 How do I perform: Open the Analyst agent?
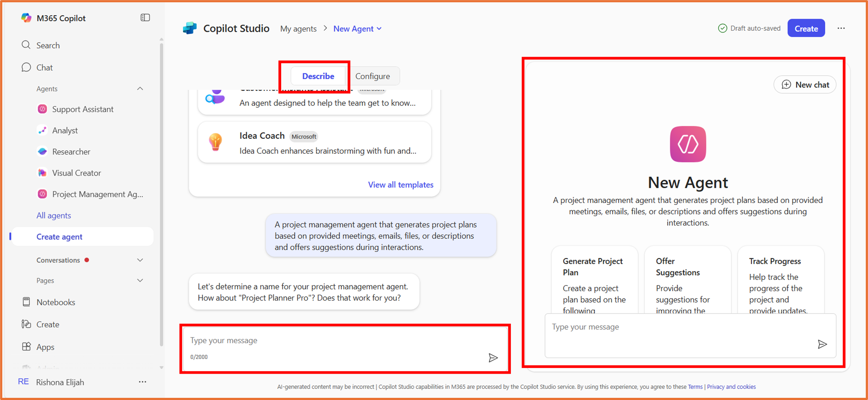[x=65, y=130]
